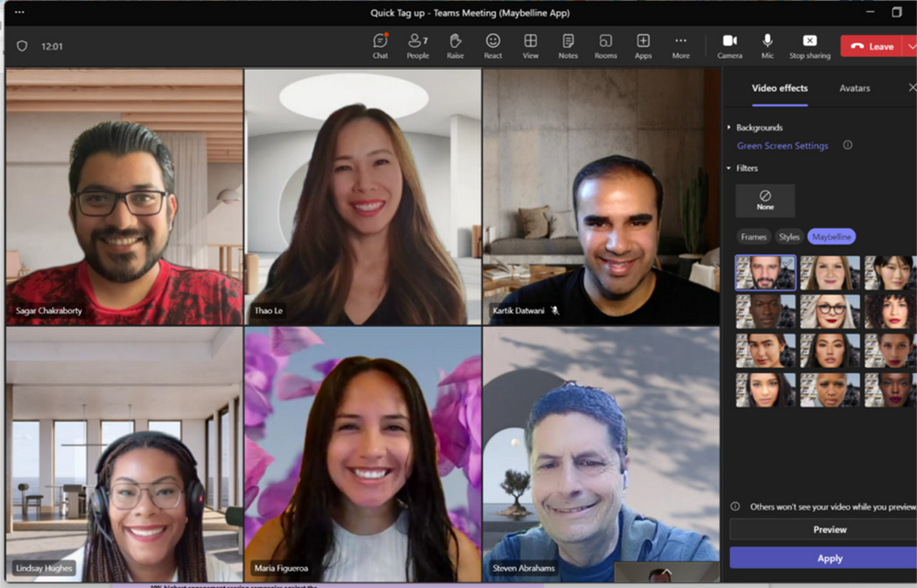The image size is (917, 588).
Task: Open the Chat panel
Action: [x=379, y=46]
